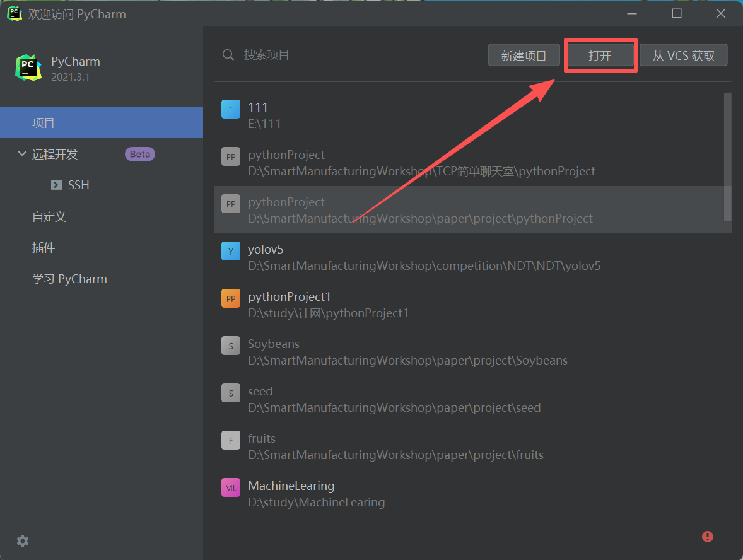Open settings gear at bottom left
Image resolution: width=743 pixels, height=560 pixels.
pos(23,541)
